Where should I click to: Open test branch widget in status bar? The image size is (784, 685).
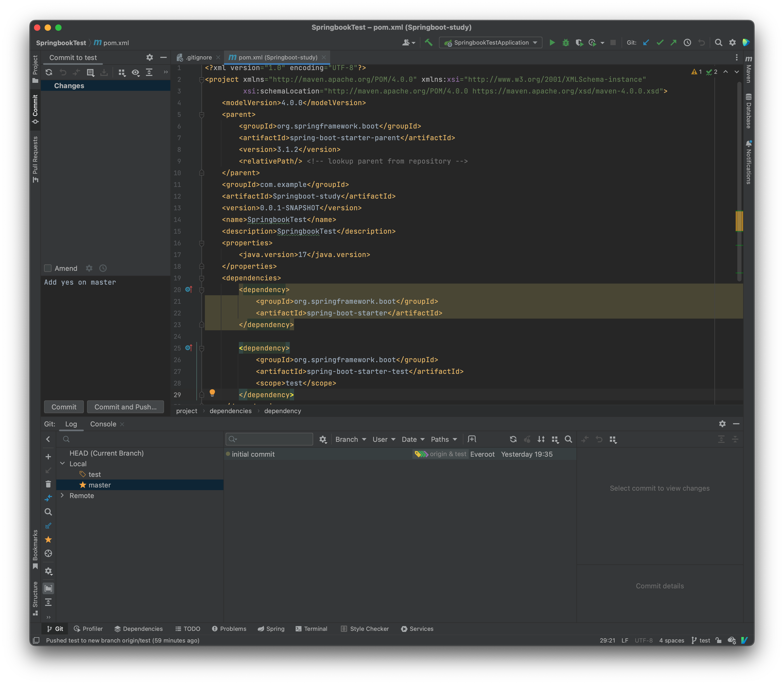701,640
